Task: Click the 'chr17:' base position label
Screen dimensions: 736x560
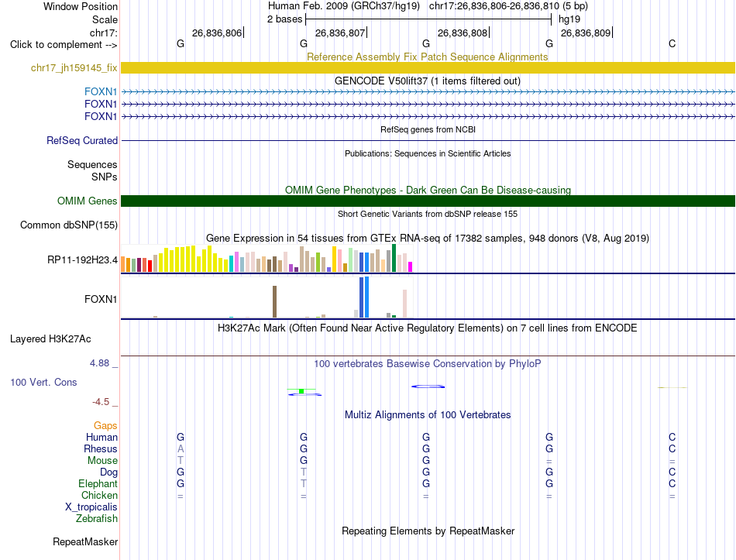Action: pos(103,33)
